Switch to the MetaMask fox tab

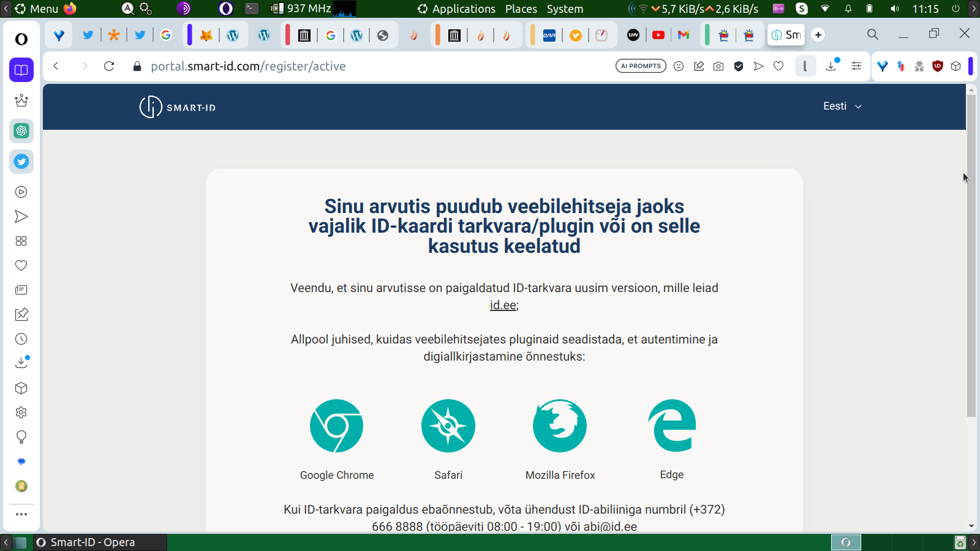(x=206, y=35)
